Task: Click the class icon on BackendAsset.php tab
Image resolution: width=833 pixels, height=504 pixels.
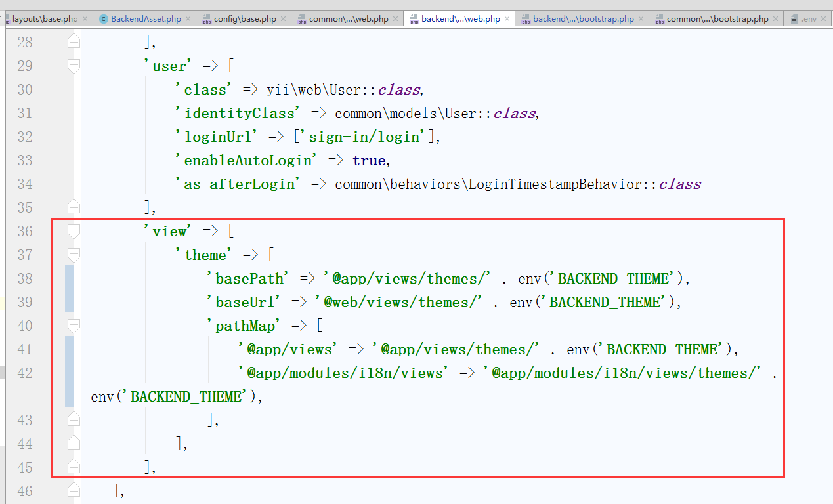Action: pyautogui.click(x=104, y=19)
